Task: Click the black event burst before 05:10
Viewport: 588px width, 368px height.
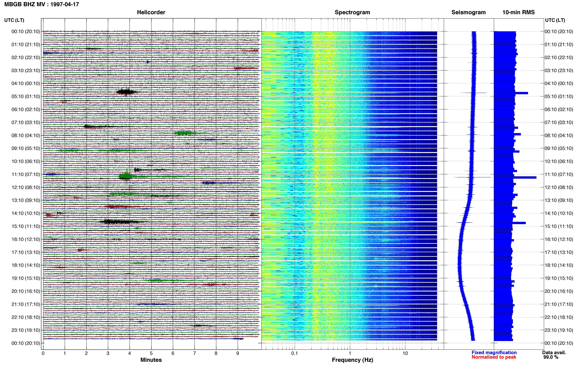Action: [x=126, y=92]
